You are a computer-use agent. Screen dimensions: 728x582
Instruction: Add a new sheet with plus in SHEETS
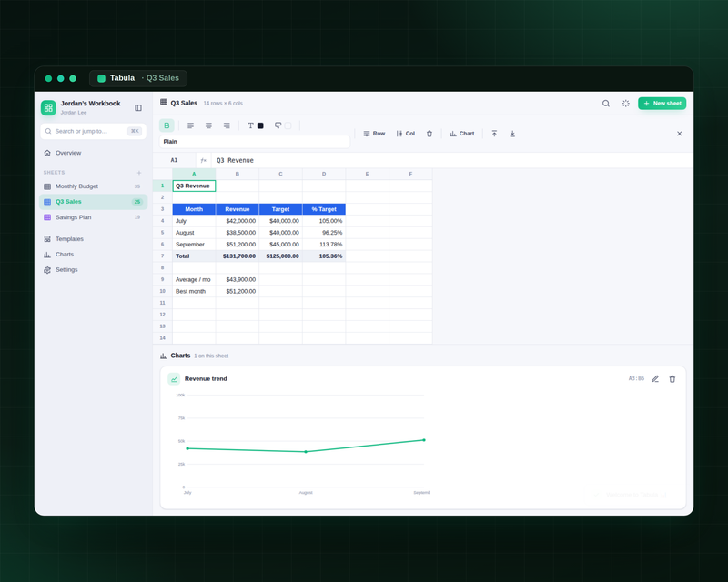tap(139, 173)
